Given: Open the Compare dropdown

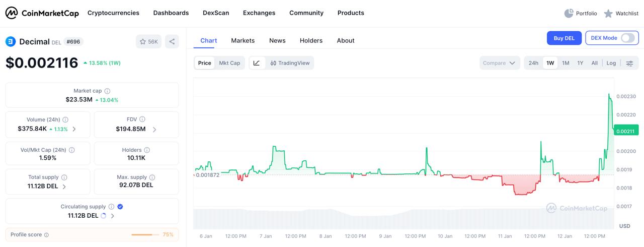Looking at the screenshot, I should [x=499, y=63].
